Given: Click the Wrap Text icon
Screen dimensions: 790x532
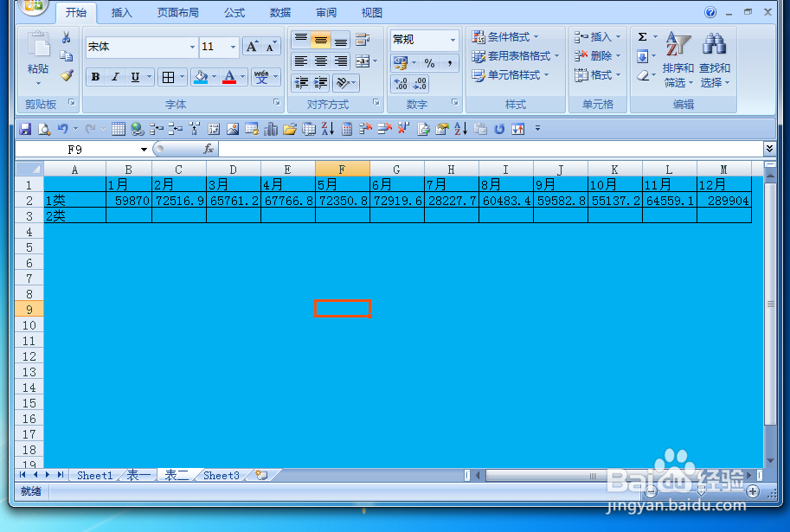Looking at the screenshot, I should tap(363, 39).
